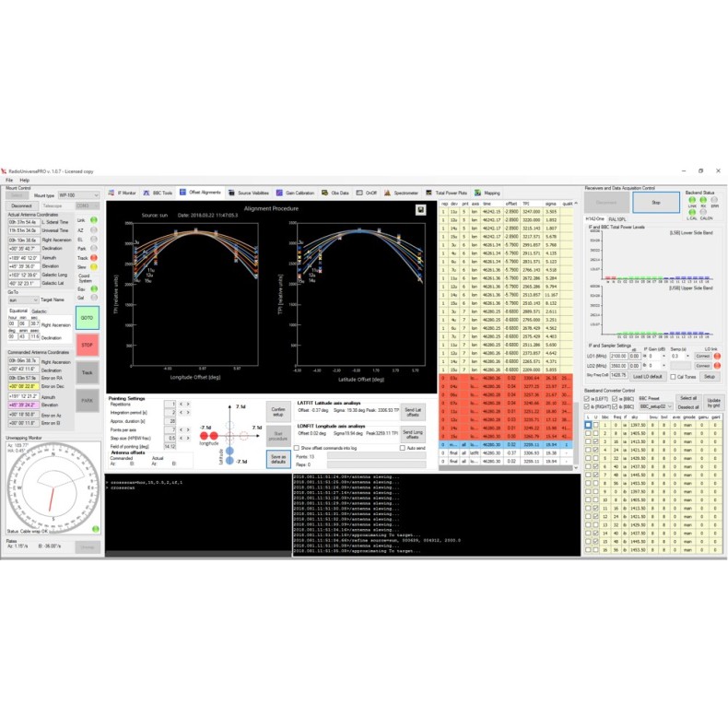The height and width of the screenshot is (728, 728).
Task: Click the BBC Tools tab icon
Action: coord(147,193)
